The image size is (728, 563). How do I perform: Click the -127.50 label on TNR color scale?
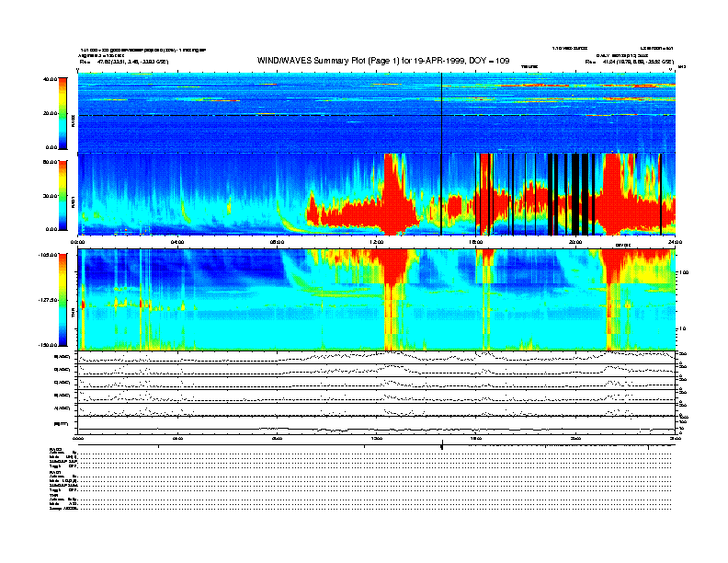[x=48, y=300]
